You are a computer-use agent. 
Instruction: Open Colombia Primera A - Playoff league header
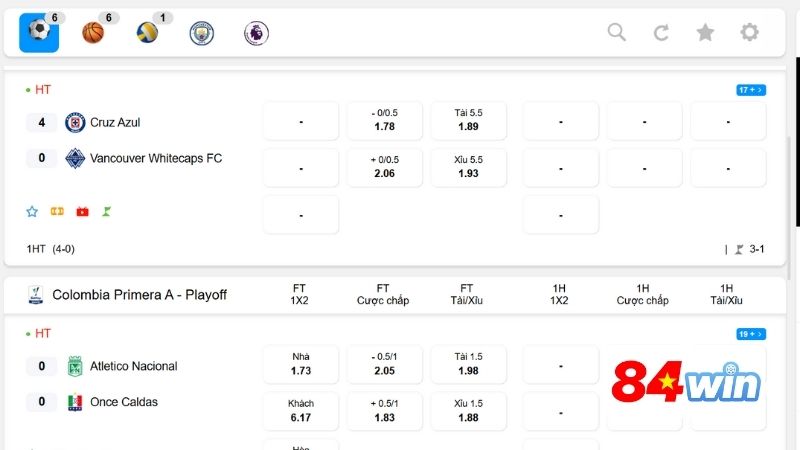139,295
